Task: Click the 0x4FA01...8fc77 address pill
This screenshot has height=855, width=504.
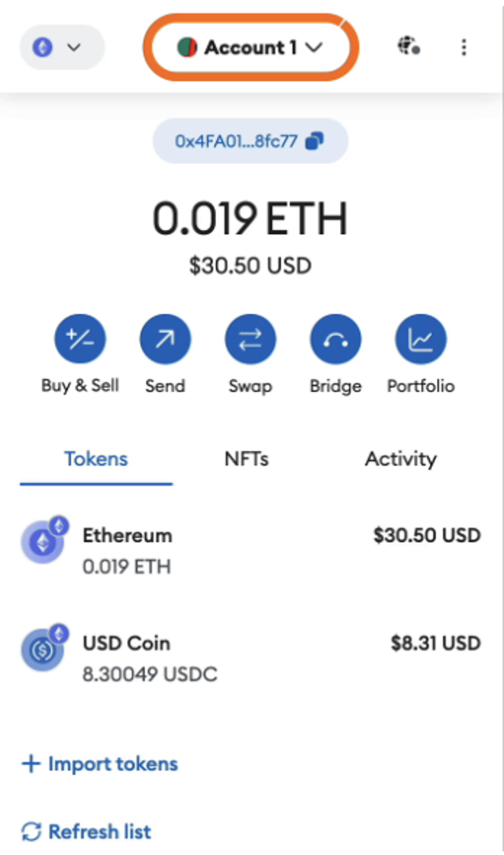Action: click(x=250, y=141)
